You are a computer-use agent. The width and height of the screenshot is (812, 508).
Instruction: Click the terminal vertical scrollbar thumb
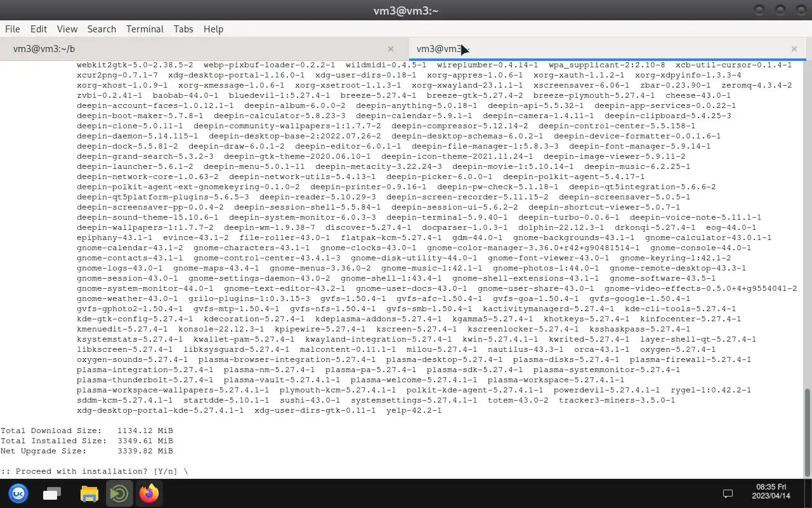[x=808, y=432]
